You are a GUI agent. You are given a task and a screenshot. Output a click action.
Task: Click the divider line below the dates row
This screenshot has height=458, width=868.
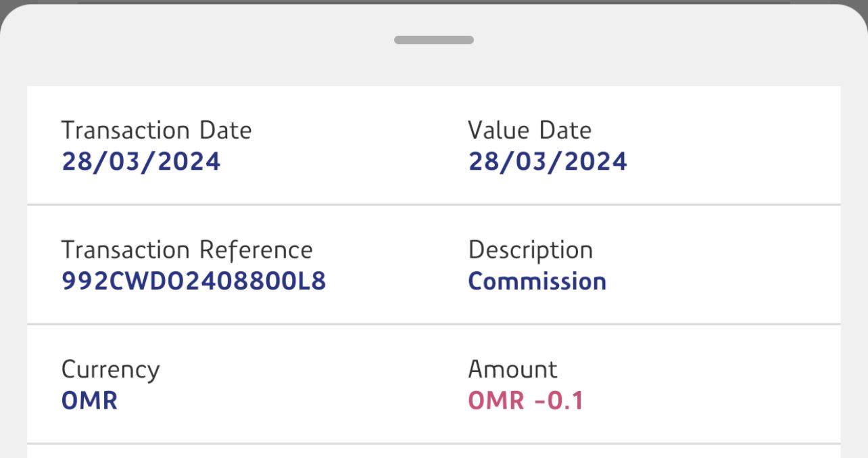pos(433,204)
